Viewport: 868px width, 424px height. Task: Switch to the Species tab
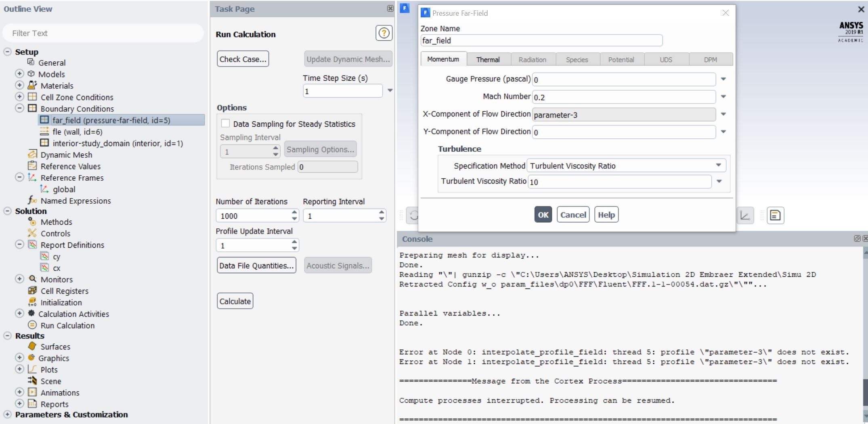(577, 59)
